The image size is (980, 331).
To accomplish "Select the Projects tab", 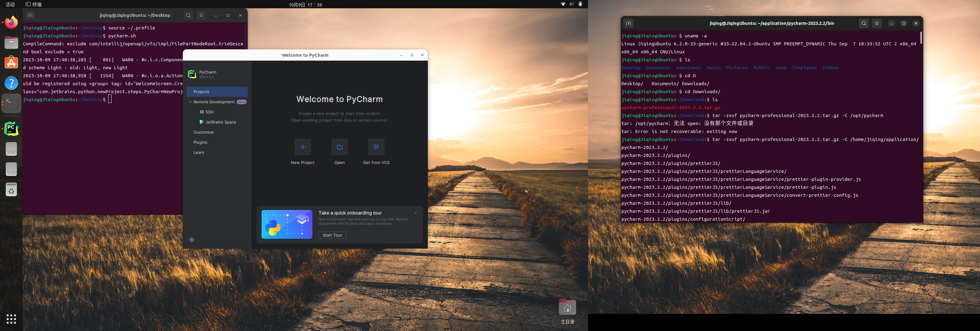I will (217, 92).
